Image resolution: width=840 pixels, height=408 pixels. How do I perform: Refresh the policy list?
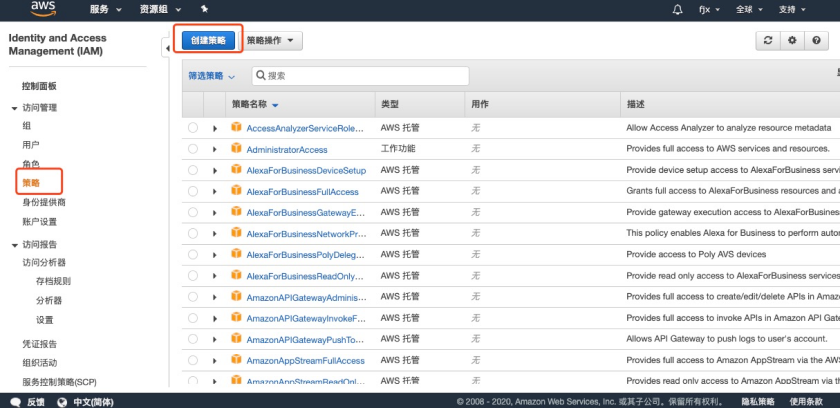(768, 40)
